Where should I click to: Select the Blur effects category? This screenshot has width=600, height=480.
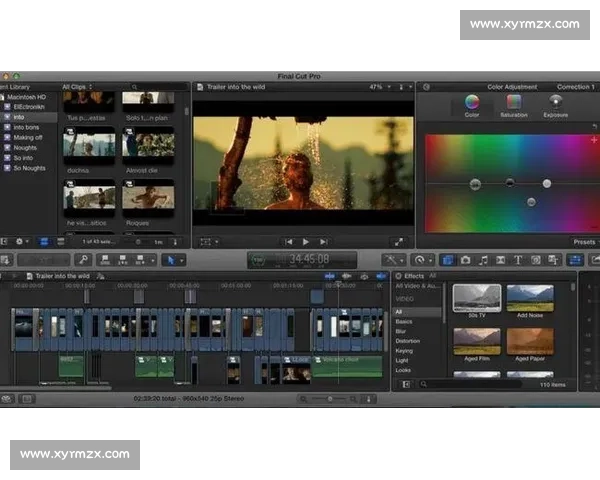click(x=402, y=331)
